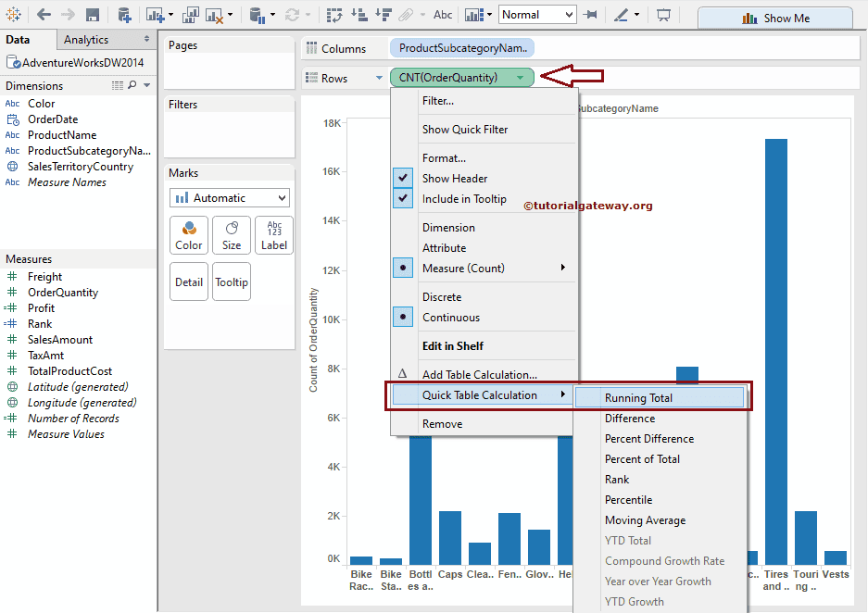Image resolution: width=868 pixels, height=613 pixels.
Task: Click the Back arrow in the toolbar
Action: (x=44, y=15)
